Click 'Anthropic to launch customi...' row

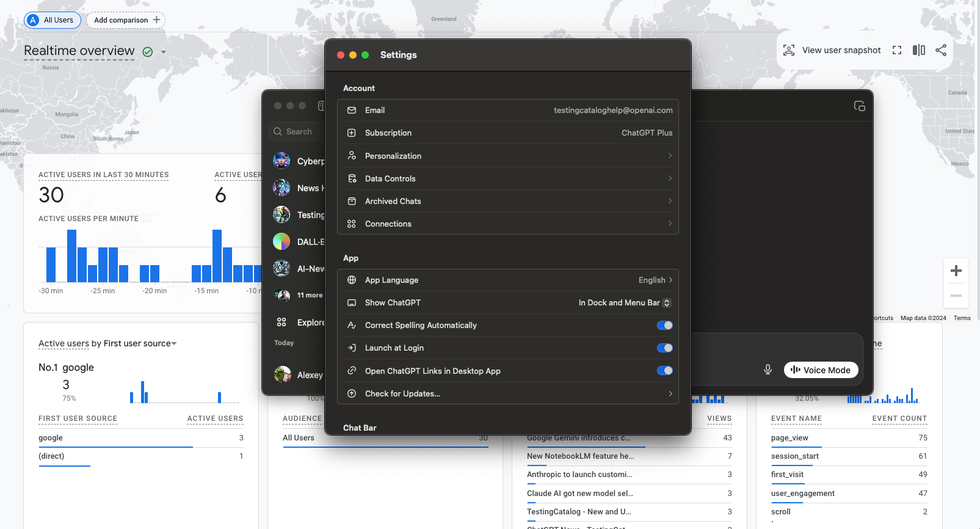tap(630, 475)
